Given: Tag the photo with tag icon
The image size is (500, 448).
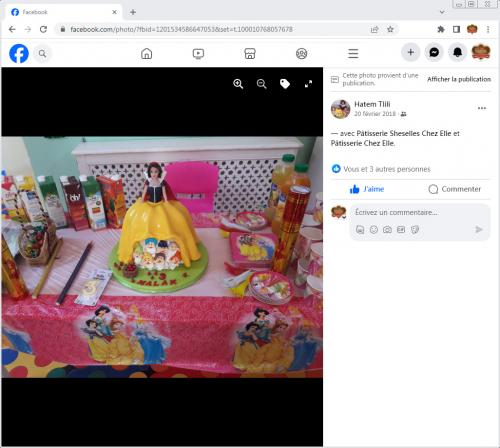Looking at the screenshot, I should click(285, 84).
